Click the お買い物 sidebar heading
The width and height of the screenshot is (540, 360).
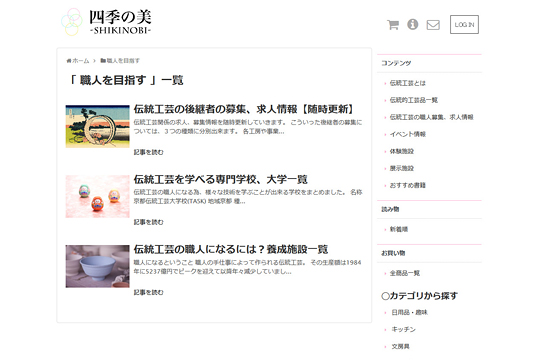tap(393, 253)
